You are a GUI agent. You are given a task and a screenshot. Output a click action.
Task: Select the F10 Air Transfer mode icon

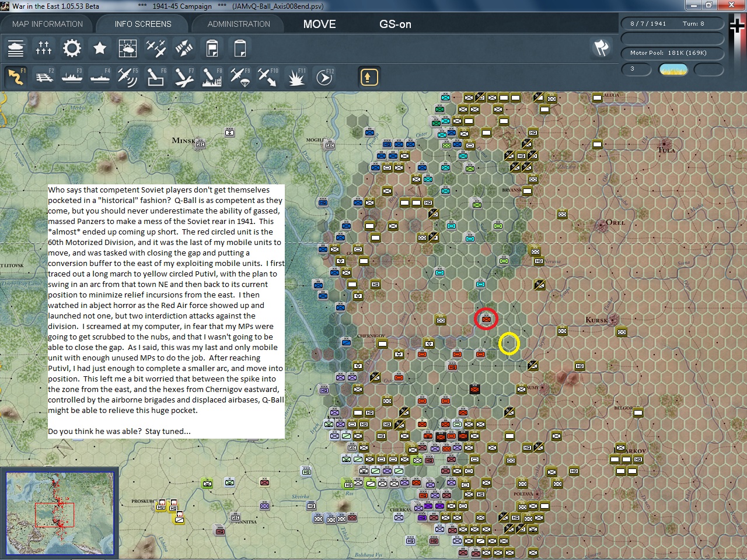(268, 77)
